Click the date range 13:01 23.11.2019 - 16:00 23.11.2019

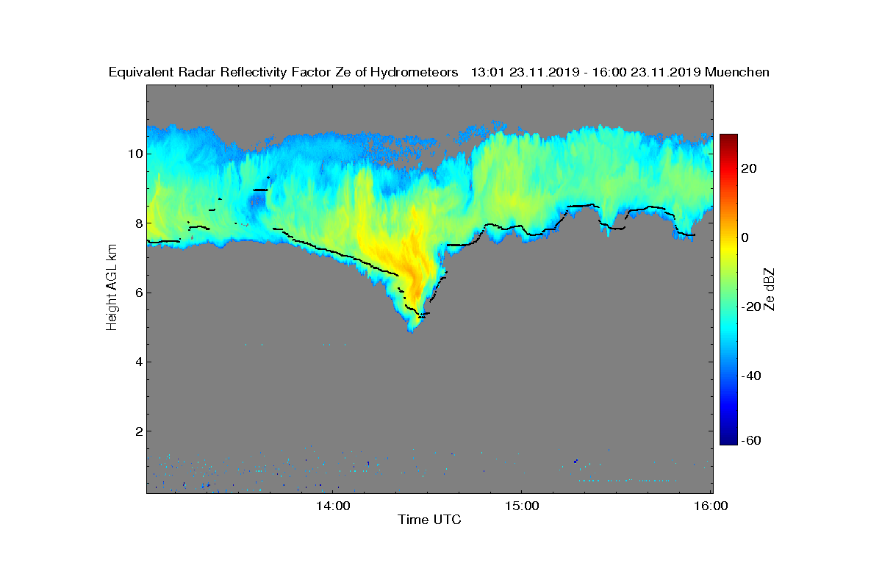(x=585, y=72)
